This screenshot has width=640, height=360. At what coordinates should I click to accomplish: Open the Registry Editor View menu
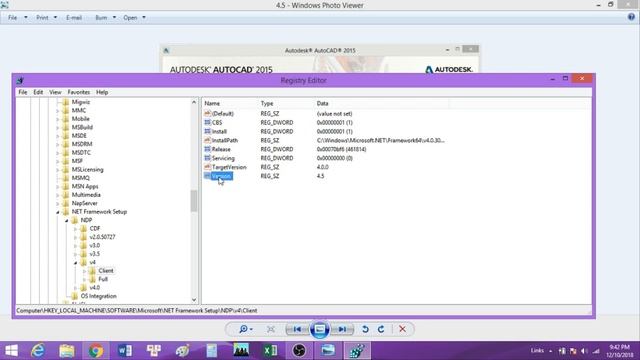click(x=55, y=92)
